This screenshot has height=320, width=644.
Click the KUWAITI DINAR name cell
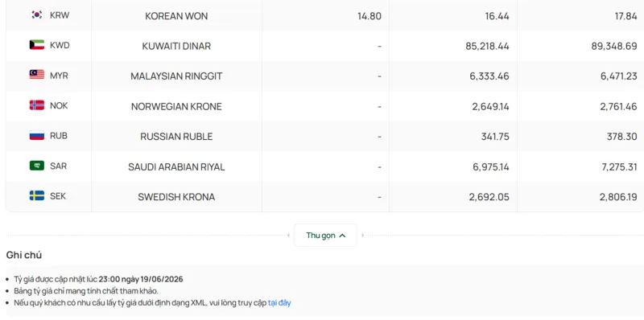[x=176, y=46]
